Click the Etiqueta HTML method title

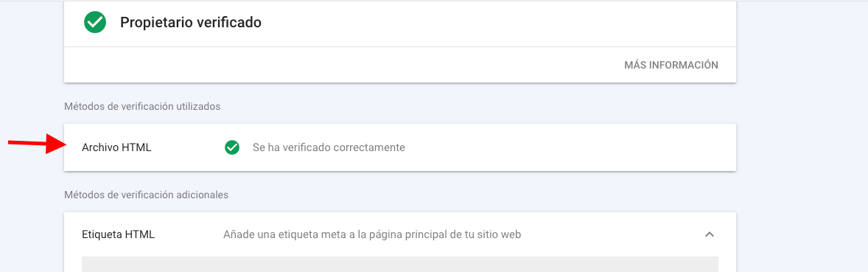coord(118,234)
